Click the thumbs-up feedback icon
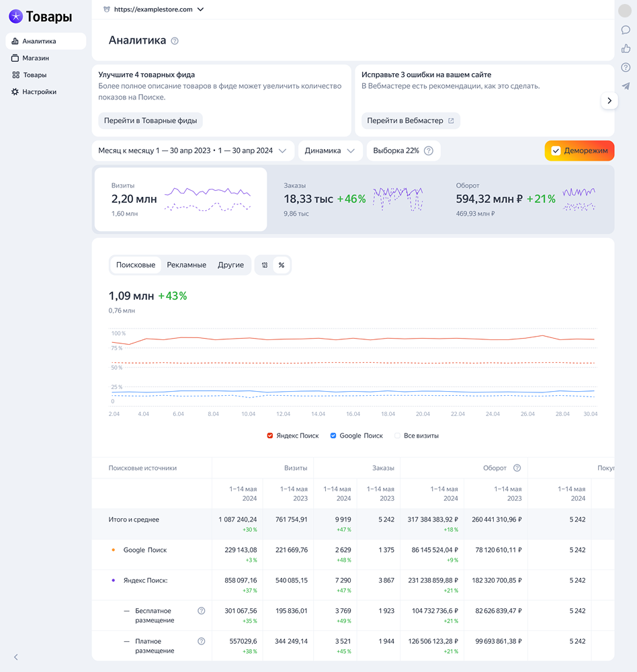The image size is (637, 672). point(626,48)
